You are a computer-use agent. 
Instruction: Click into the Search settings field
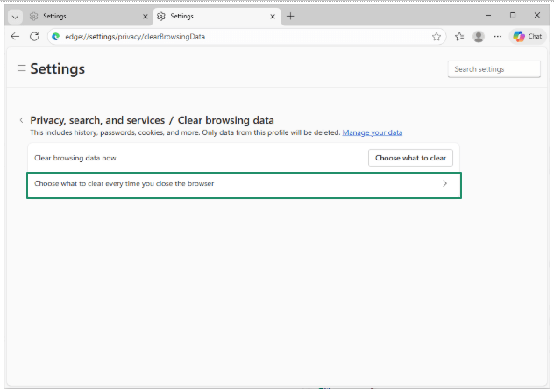[x=494, y=69]
